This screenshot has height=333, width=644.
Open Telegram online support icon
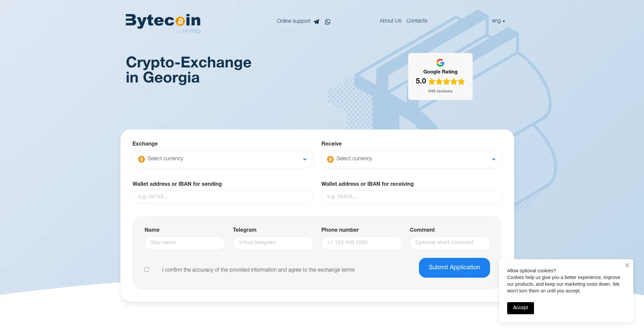(316, 21)
